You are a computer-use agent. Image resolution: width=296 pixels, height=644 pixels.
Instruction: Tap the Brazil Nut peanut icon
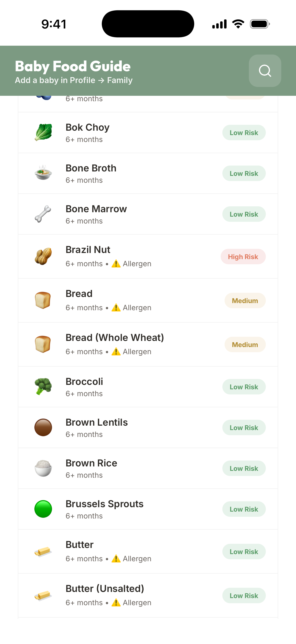(43, 256)
